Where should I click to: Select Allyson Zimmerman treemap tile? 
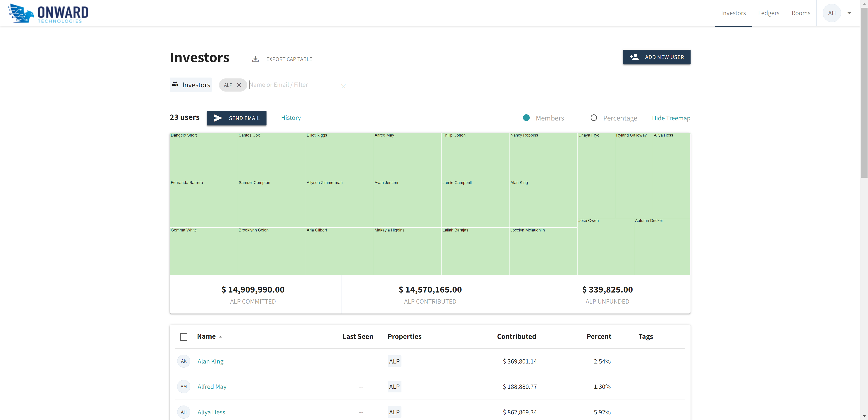(340, 204)
